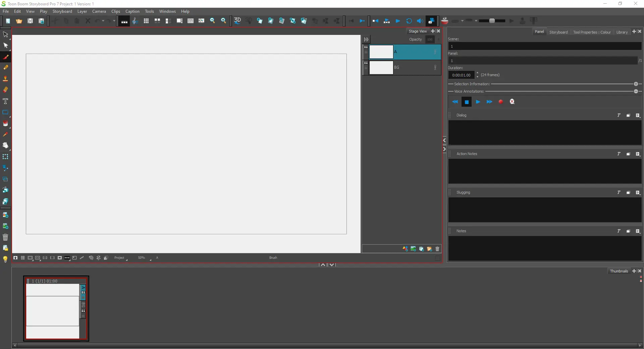Viewport: 644px width, 349px height.
Task: Delete using trash can icon
Action: (5, 238)
